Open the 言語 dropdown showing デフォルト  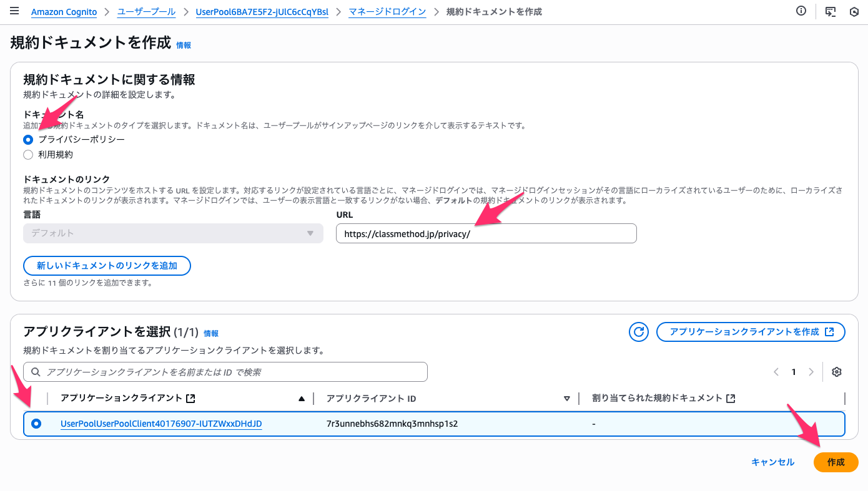point(173,233)
